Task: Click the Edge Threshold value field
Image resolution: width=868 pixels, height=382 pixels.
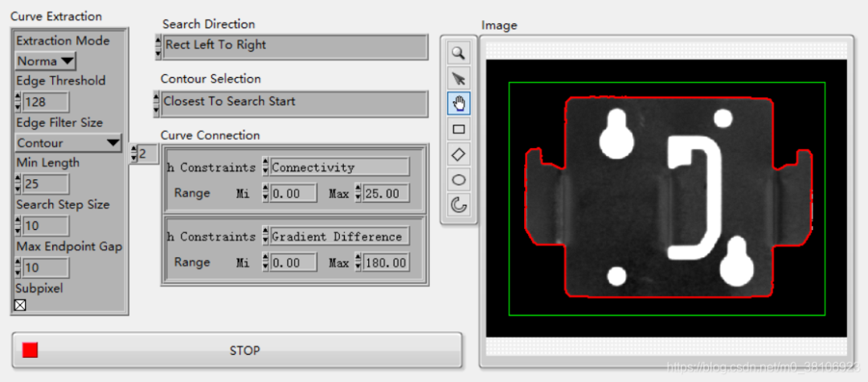Action: (45, 102)
